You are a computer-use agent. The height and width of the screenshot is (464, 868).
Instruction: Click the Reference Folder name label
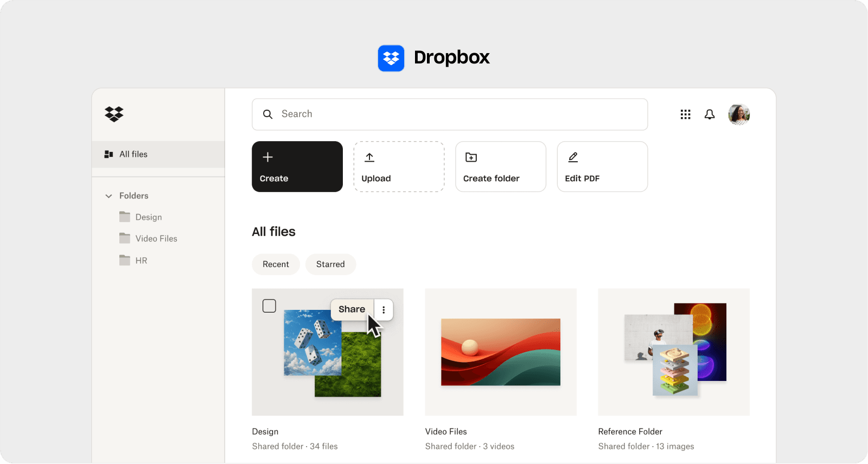pos(630,431)
